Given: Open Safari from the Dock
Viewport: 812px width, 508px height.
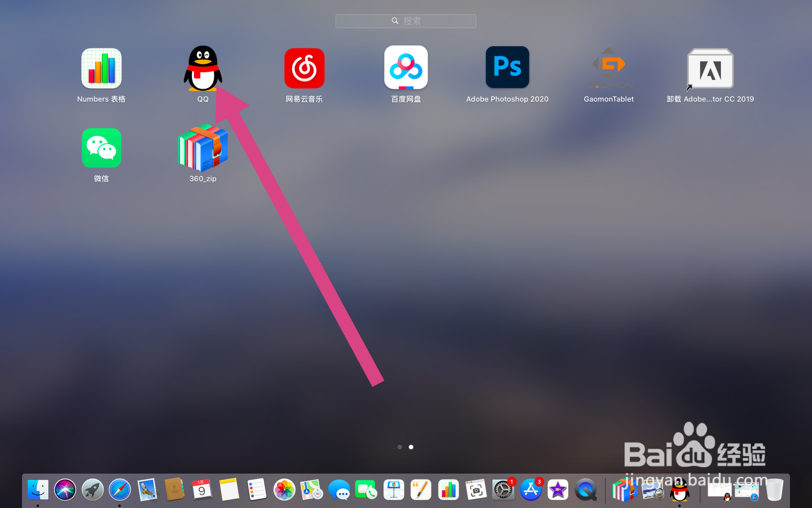Looking at the screenshot, I should [120, 490].
